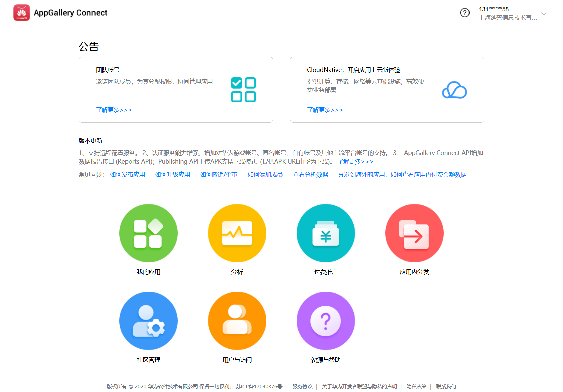Click the 公告 heading

coord(89,46)
